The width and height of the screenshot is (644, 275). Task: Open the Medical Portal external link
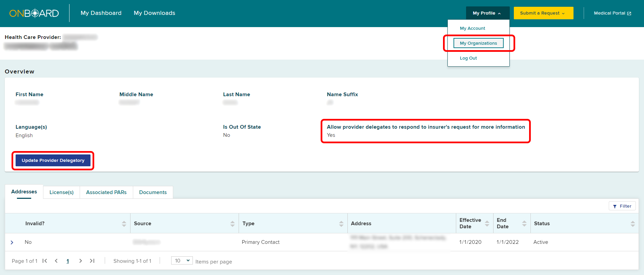click(612, 13)
